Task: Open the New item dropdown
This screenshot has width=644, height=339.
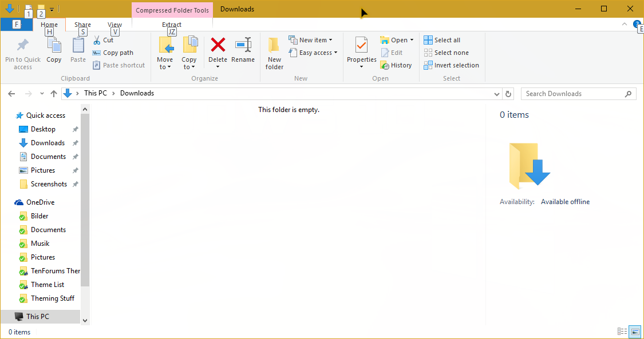Action: point(310,40)
